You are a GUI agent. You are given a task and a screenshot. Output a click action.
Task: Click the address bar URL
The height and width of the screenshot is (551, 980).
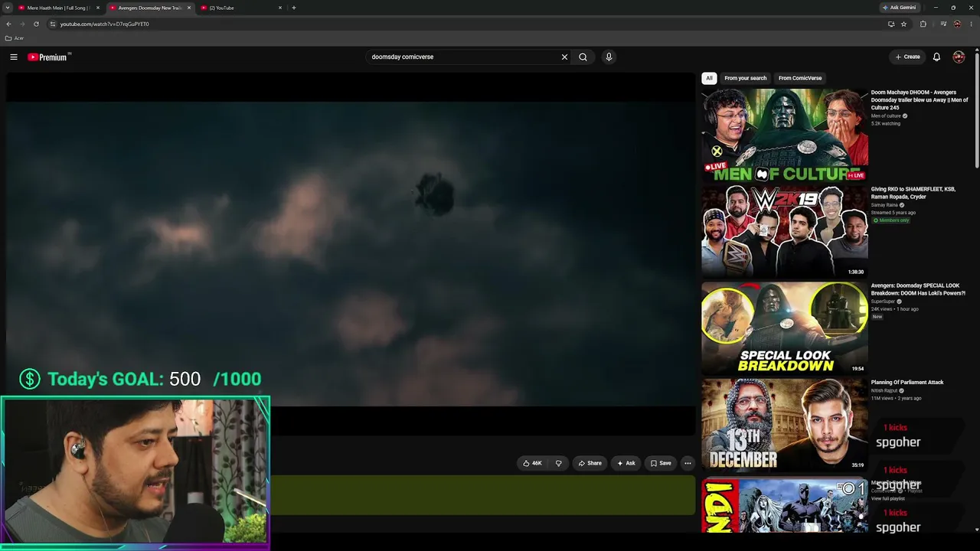105,24
